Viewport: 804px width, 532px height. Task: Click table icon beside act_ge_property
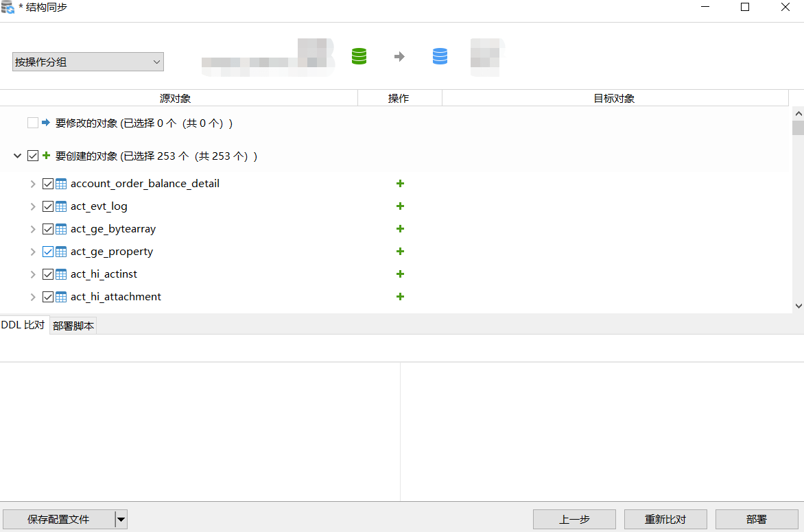coord(61,252)
